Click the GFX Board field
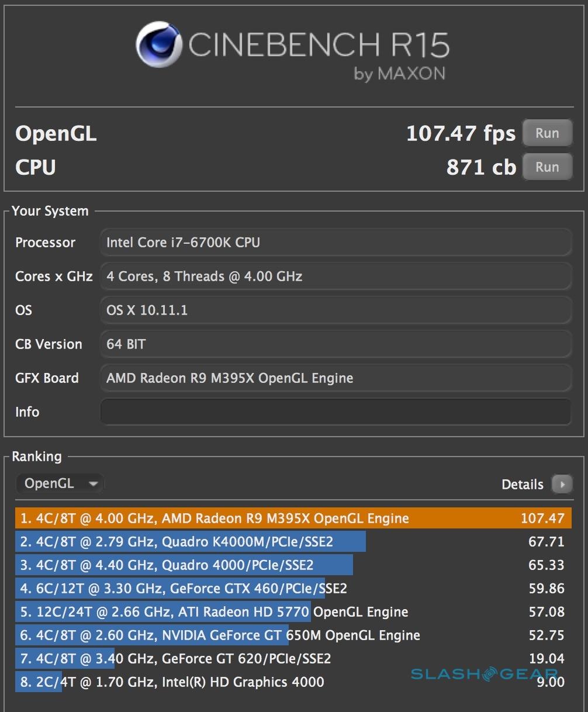Screen dimensions: 588x712 coord(335,378)
